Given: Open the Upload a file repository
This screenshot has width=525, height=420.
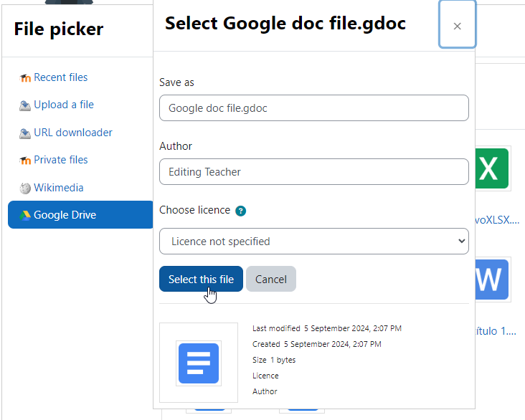Looking at the screenshot, I should pos(64,105).
